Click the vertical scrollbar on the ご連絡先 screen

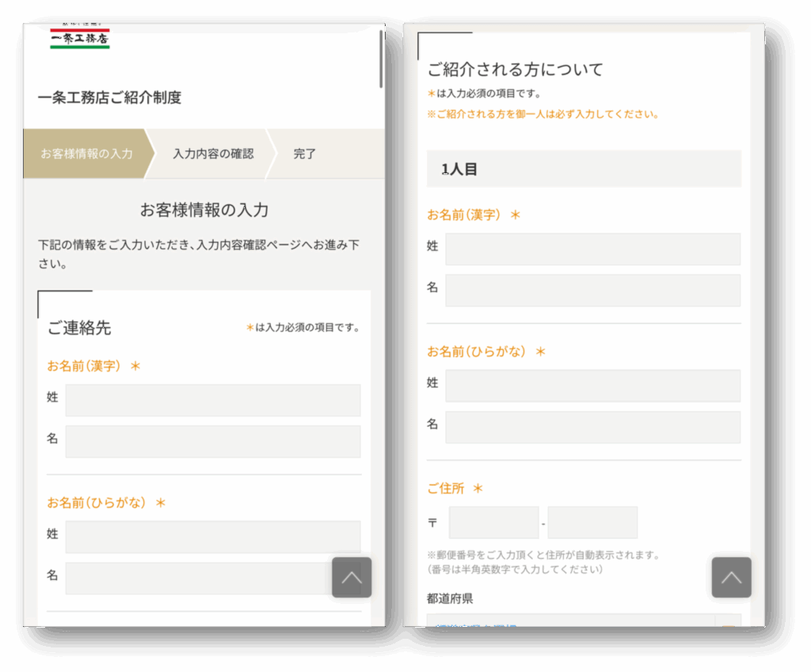tap(381, 59)
